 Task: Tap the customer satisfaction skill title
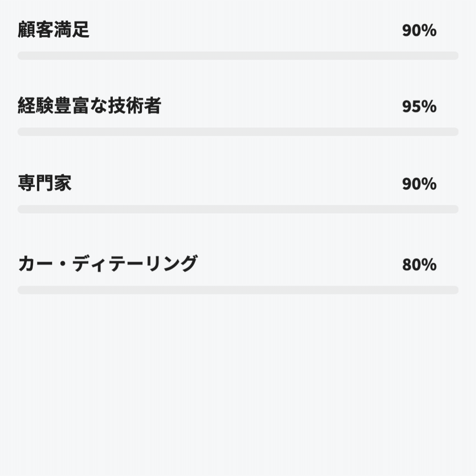point(54,30)
